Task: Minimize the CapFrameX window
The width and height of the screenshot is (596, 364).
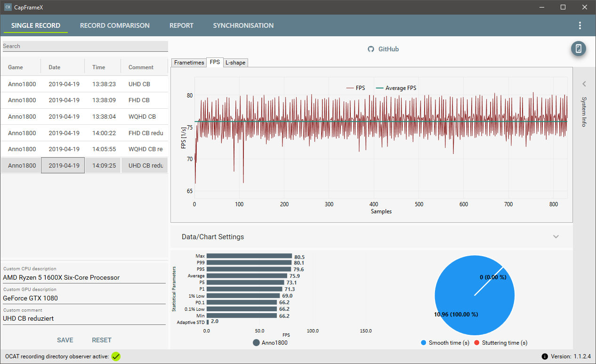Action: [541, 7]
